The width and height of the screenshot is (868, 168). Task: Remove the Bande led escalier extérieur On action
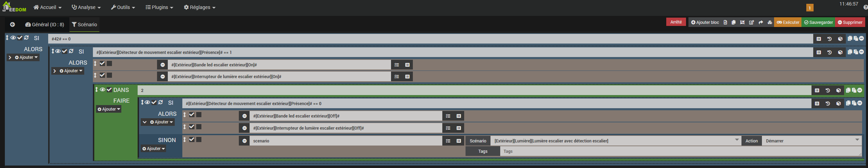[163, 65]
